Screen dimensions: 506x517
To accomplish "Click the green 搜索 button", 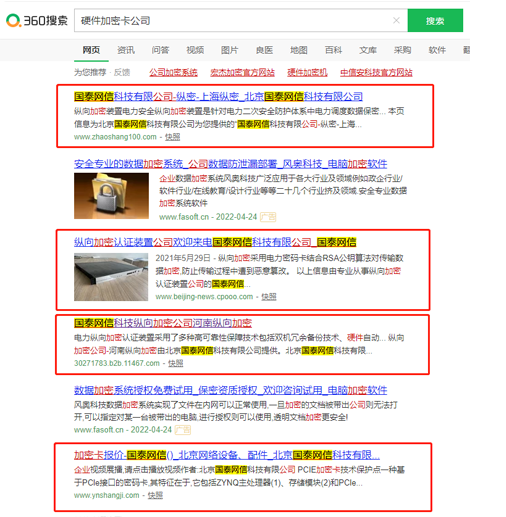I will coord(435,21).
